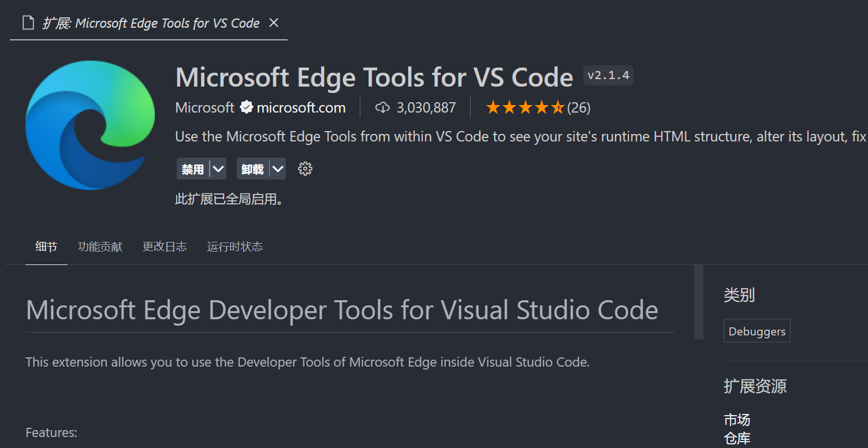
Task: Open the extension settings gear menu
Action: point(305,169)
